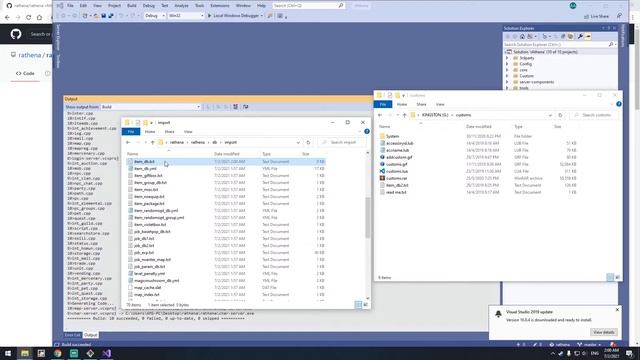Sort import files by Date modified column
Image resolution: width=640 pixels, height=360 pixels.
coord(227,154)
